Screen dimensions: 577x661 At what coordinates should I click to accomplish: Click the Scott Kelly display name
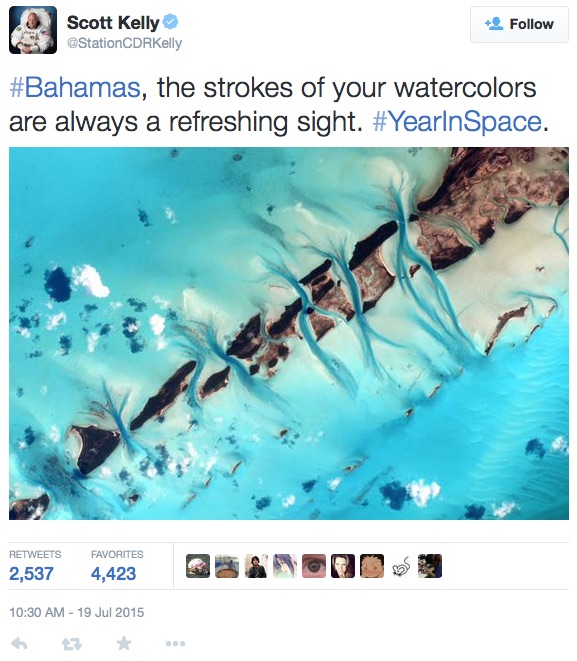pos(113,23)
